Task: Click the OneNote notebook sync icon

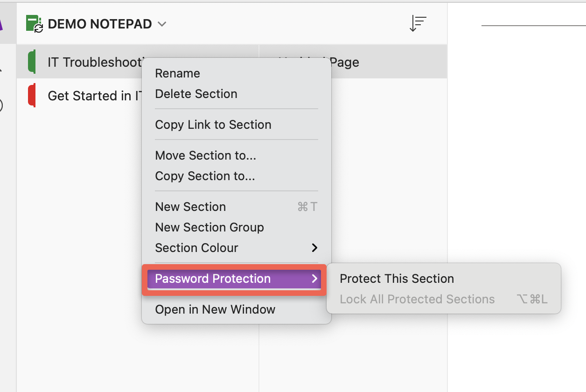Action: point(34,23)
